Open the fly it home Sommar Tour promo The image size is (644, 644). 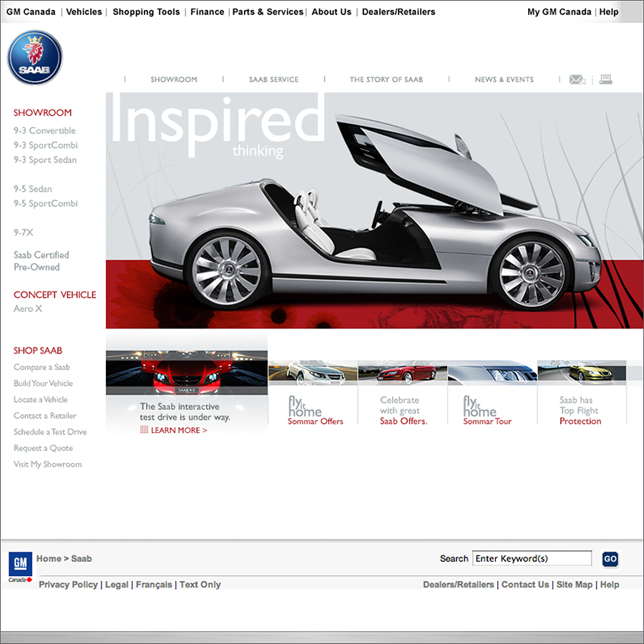tap(487, 410)
